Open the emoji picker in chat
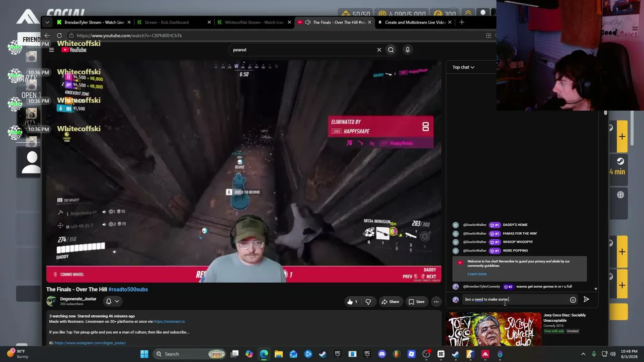Screen dimensions: 644x362 (573, 300)
